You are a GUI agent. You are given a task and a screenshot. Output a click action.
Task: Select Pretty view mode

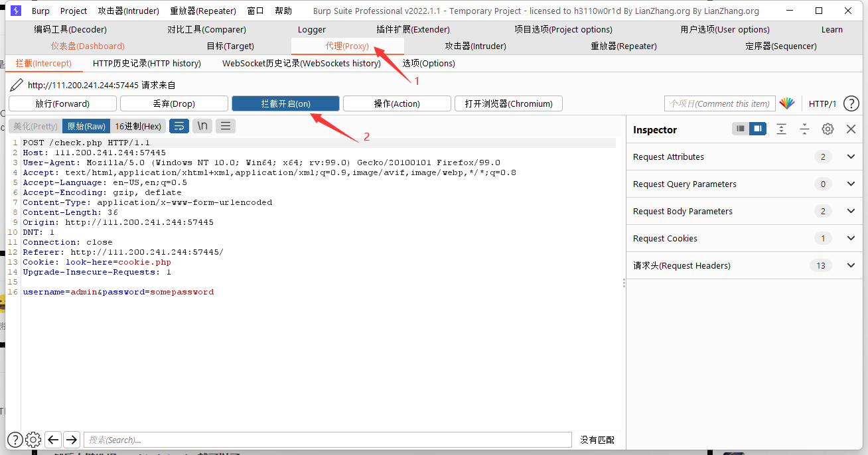pyautogui.click(x=36, y=126)
